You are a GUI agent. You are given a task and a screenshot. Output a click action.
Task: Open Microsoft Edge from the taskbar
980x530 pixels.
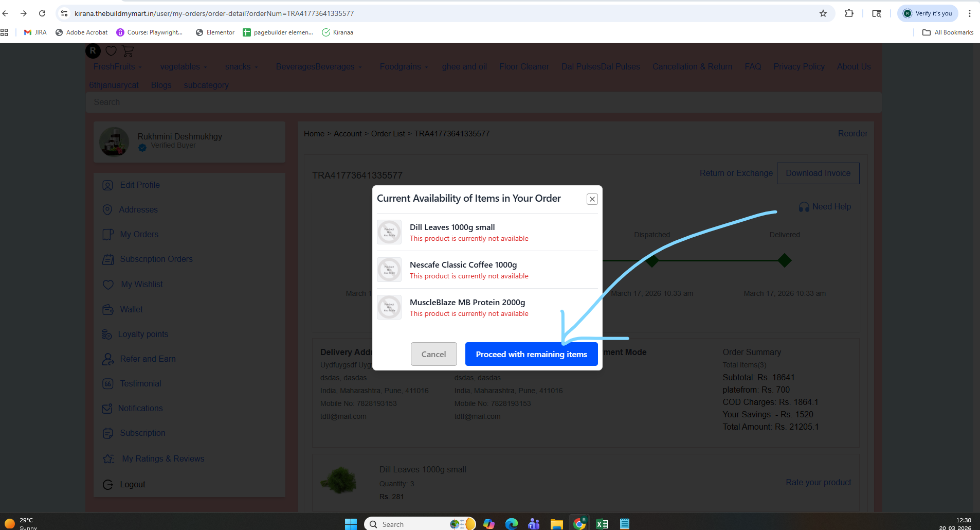click(511, 524)
